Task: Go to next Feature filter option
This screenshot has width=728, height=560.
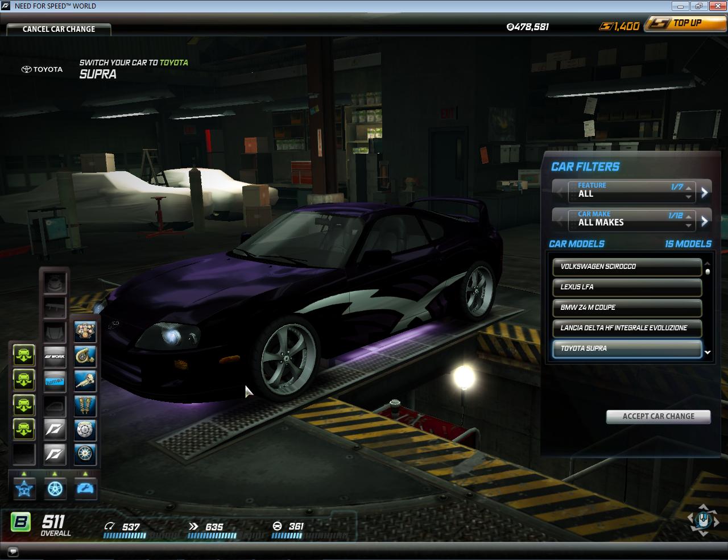Action: pyautogui.click(x=705, y=192)
